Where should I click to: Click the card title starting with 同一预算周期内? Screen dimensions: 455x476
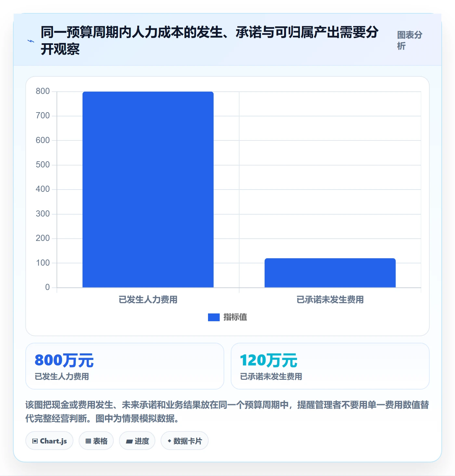pos(210,41)
